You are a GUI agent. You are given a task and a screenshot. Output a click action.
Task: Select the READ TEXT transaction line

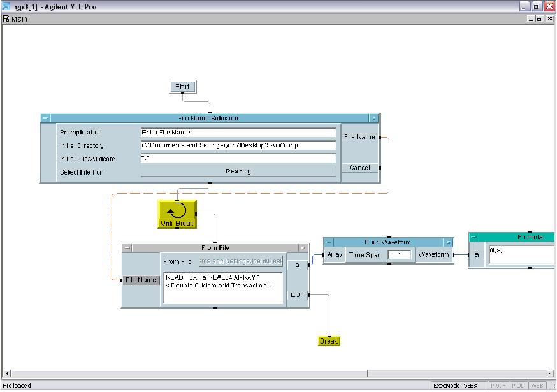[x=213, y=277]
